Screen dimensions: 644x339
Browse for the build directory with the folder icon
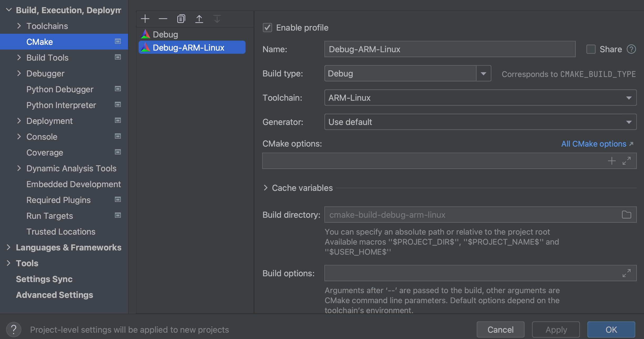[x=626, y=215]
